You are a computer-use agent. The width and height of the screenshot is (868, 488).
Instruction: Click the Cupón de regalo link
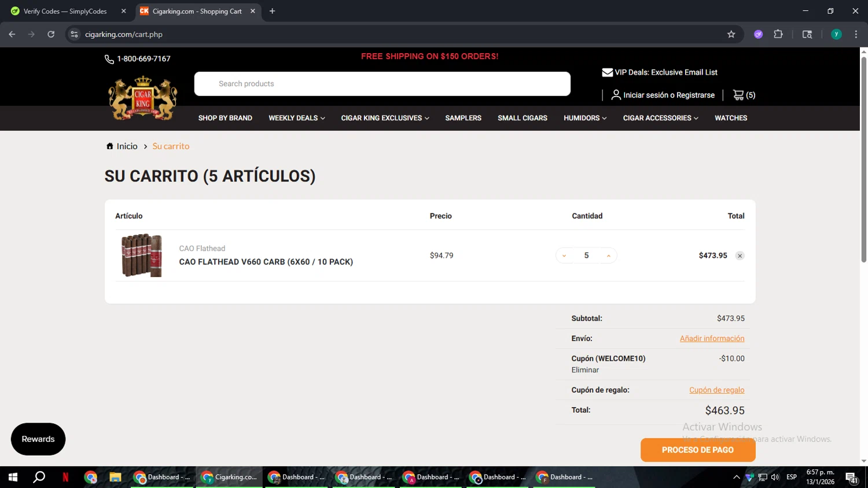click(x=716, y=390)
